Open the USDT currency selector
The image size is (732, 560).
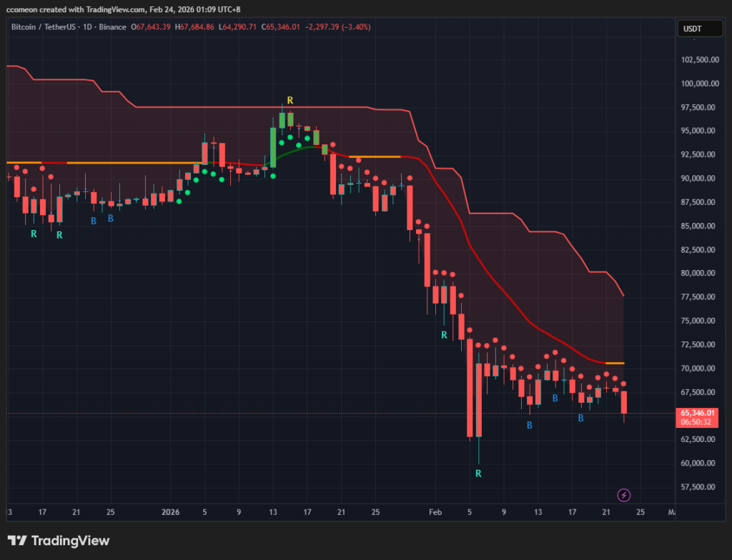tap(695, 29)
